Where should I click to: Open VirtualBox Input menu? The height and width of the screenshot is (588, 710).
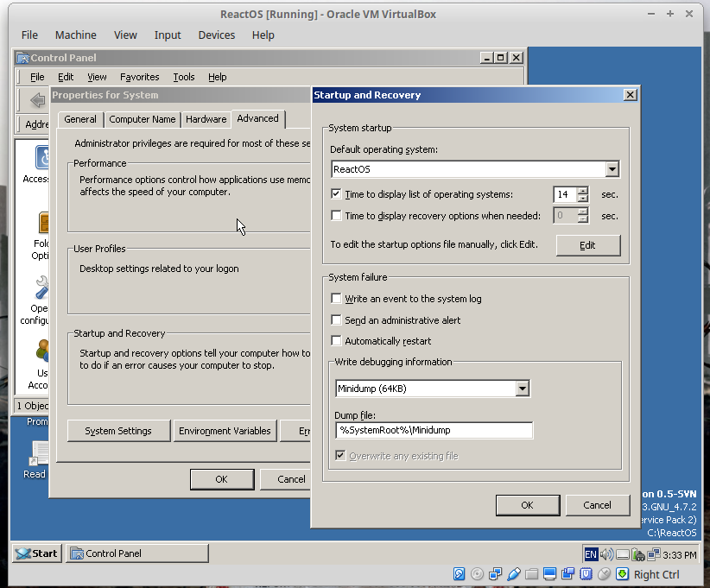pyautogui.click(x=168, y=35)
